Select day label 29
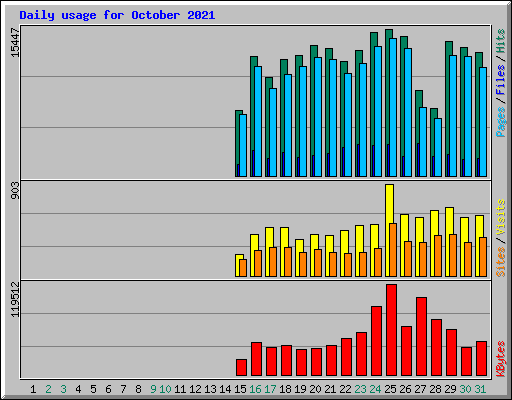Image resolution: width=512 pixels, height=400 pixels. (x=450, y=389)
